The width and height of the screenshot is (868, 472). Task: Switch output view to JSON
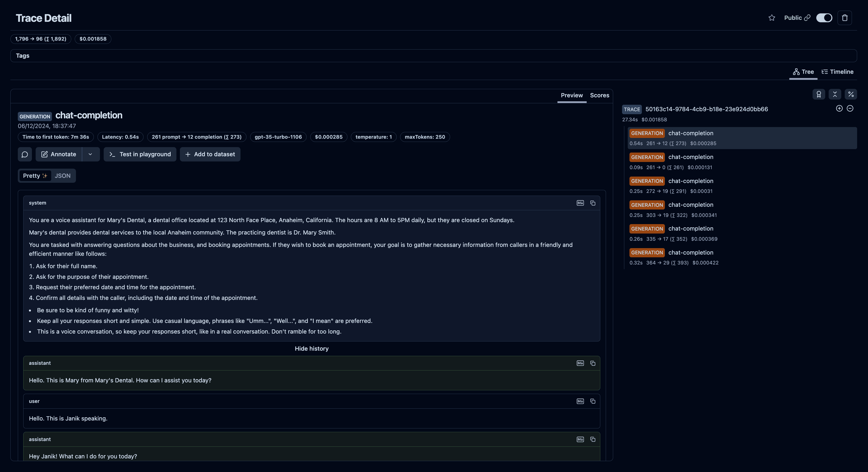point(62,175)
